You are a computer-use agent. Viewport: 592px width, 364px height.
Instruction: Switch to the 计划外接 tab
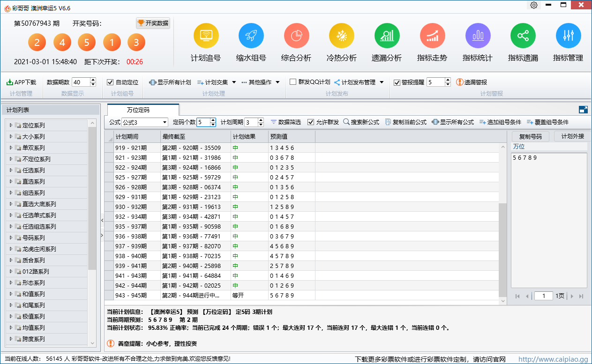[x=572, y=136]
